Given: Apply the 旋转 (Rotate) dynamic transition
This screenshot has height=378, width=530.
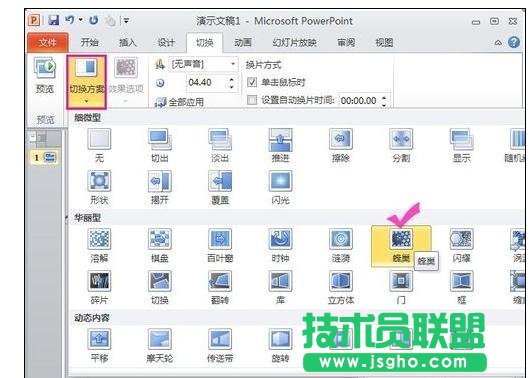Looking at the screenshot, I should point(280,346).
